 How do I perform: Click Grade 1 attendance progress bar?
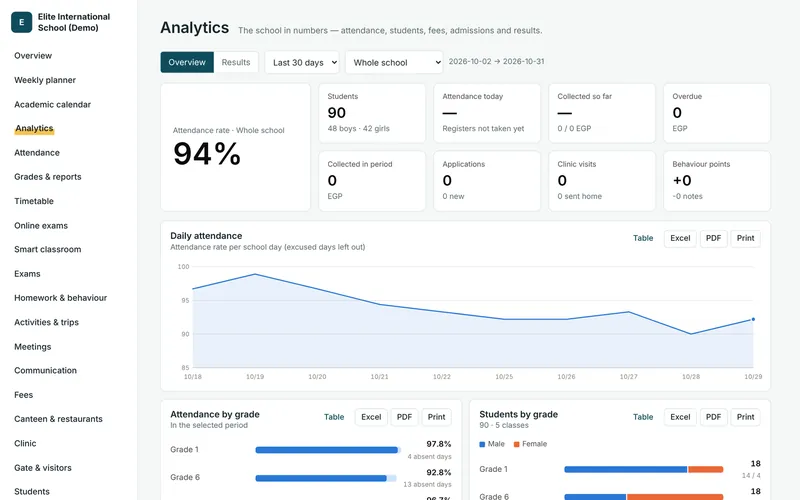tap(328, 450)
